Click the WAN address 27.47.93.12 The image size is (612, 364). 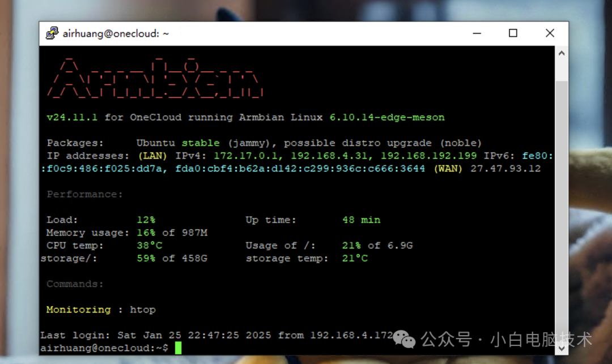click(x=505, y=169)
